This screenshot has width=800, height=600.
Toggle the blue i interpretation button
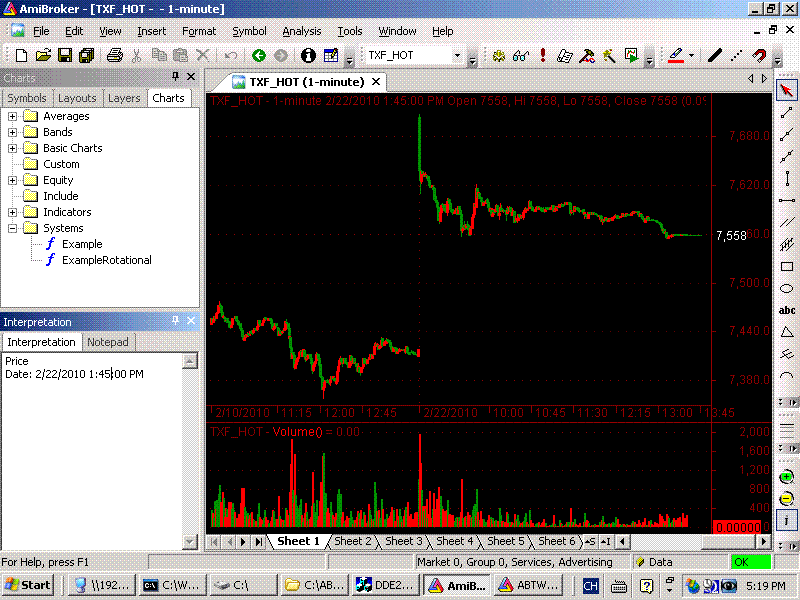coord(787,520)
